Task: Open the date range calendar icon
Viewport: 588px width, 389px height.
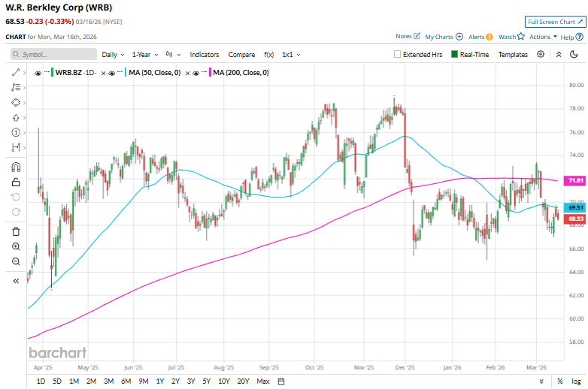Action: (x=280, y=381)
